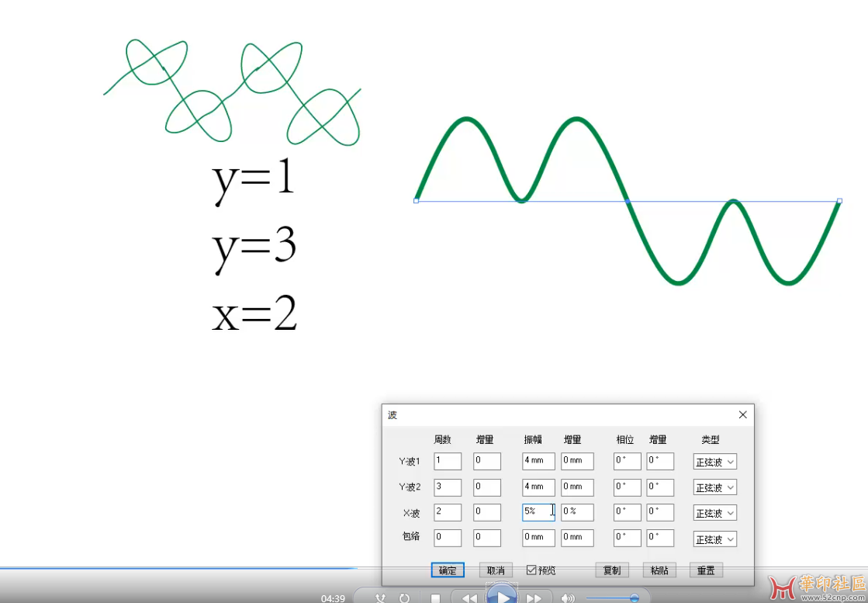Click the Y-波1 周数 input field
Image resolution: width=868 pixels, height=603 pixels.
(448, 461)
